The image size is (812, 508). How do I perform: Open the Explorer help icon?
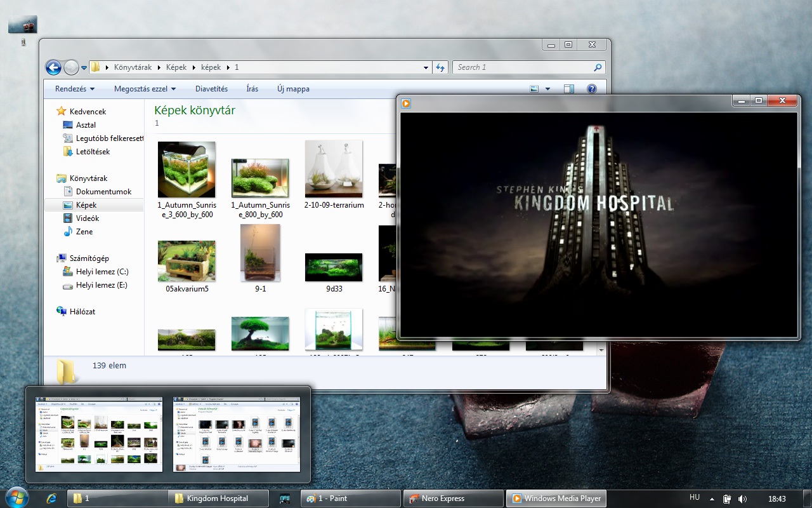(591, 89)
